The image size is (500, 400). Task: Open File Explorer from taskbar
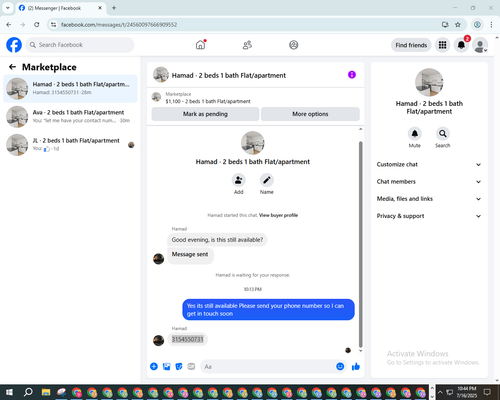(46, 392)
